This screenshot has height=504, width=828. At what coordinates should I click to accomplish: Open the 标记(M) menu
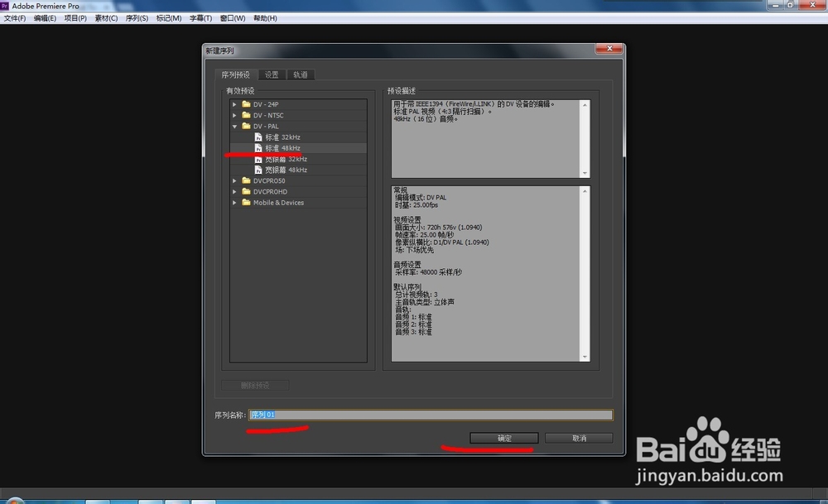(169, 18)
